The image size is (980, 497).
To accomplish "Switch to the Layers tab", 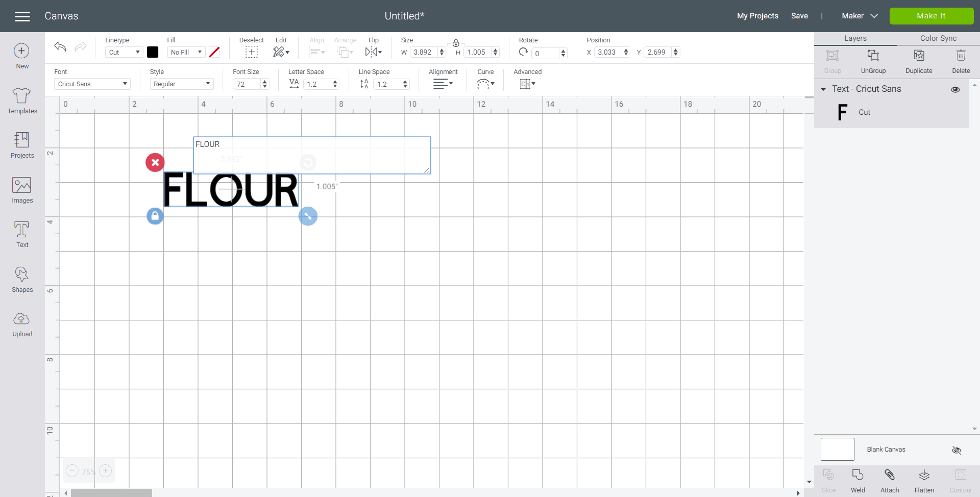I will (x=855, y=38).
